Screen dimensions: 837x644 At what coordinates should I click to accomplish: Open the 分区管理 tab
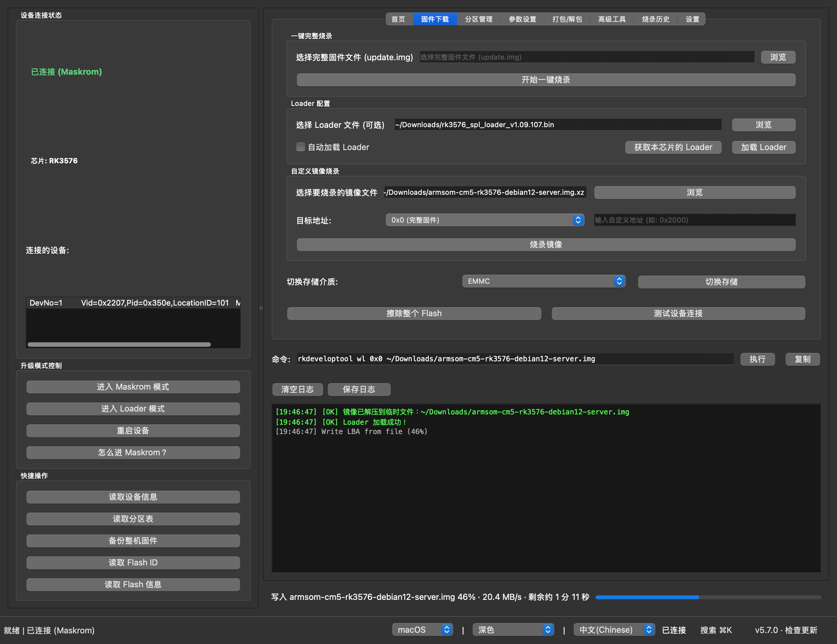click(x=479, y=19)
